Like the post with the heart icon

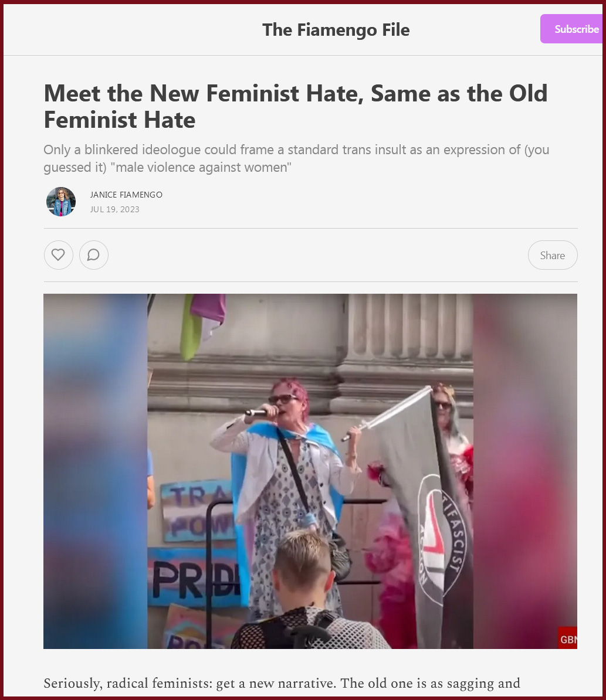pyautogui.click(x=59, y=255)
